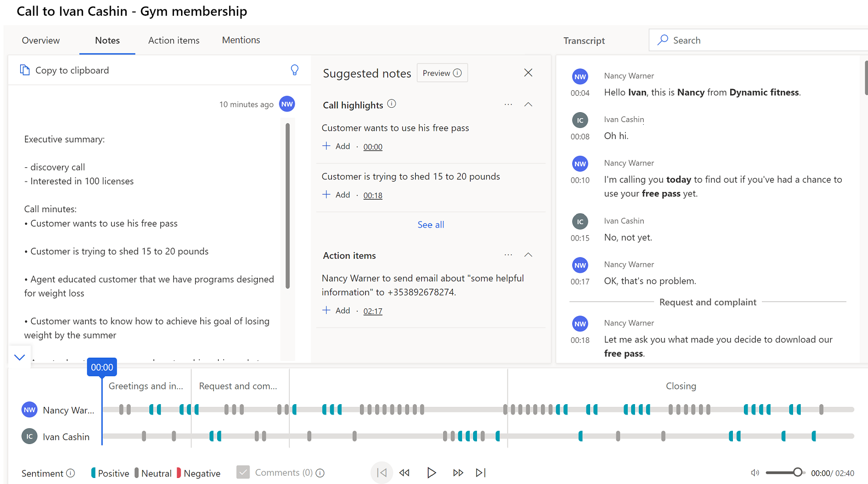Open the Action items more options menu
The width and height of the screenshot is (868, 484).
tap(508, 255)
